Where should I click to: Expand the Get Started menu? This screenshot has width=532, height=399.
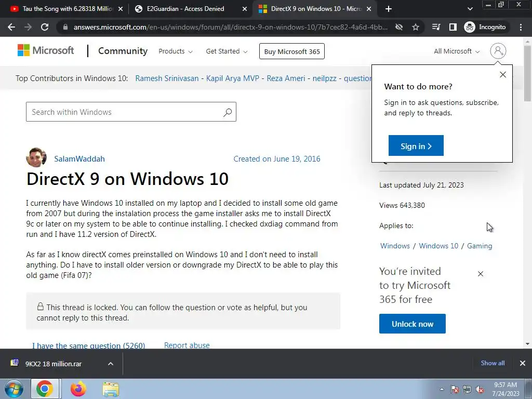227,51
